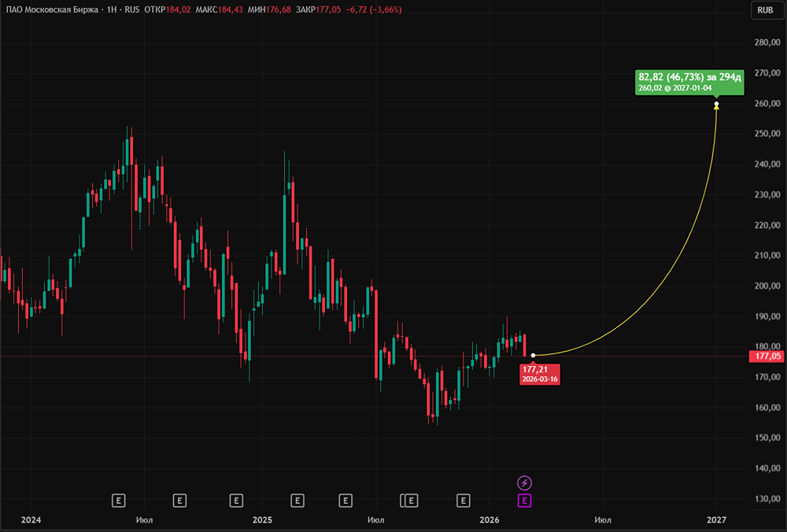
Task: Click the 2027 label on time axis
Action: [x=716, y=520]
